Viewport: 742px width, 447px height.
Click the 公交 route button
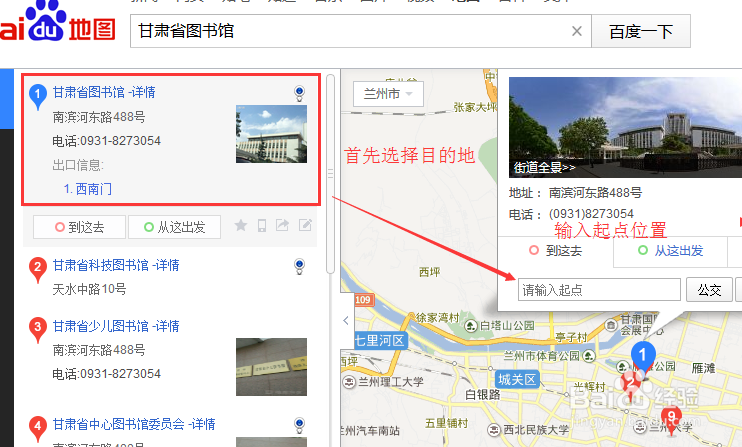709,289
